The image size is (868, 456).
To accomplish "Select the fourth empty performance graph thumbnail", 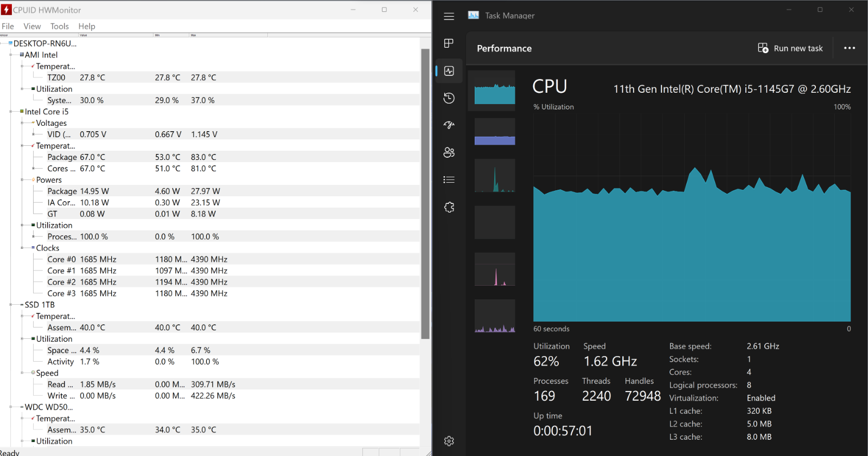I will (x=495, y=222).
